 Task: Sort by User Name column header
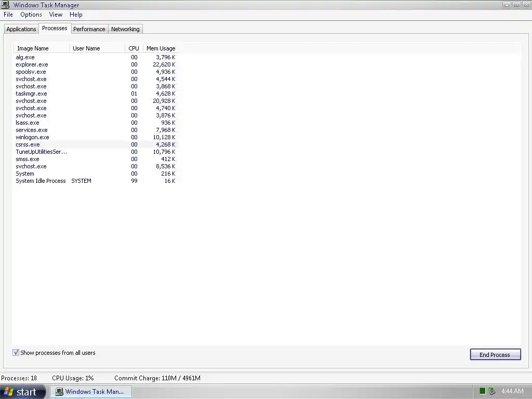click(x=97, y=48)
